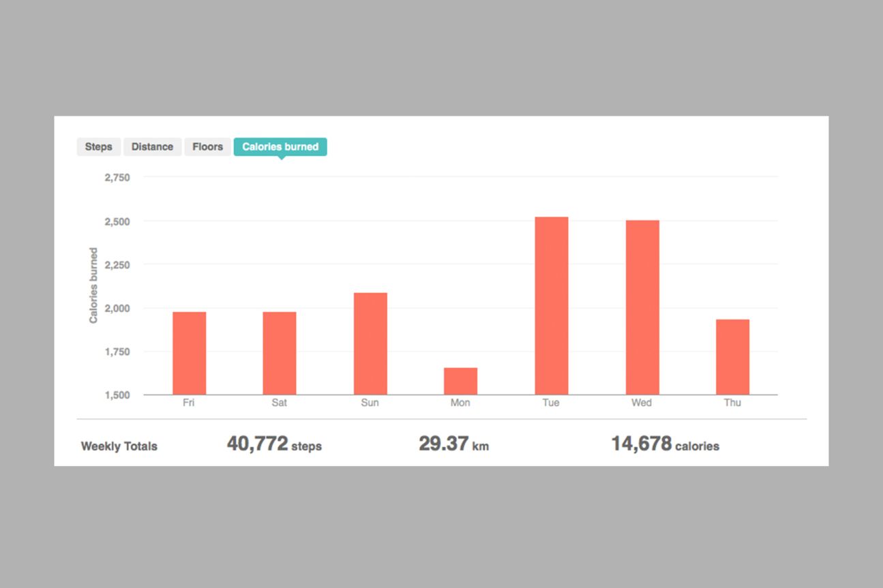Click the Wed axis label
Screen dimensions: 883x588
tap(642, 403)
